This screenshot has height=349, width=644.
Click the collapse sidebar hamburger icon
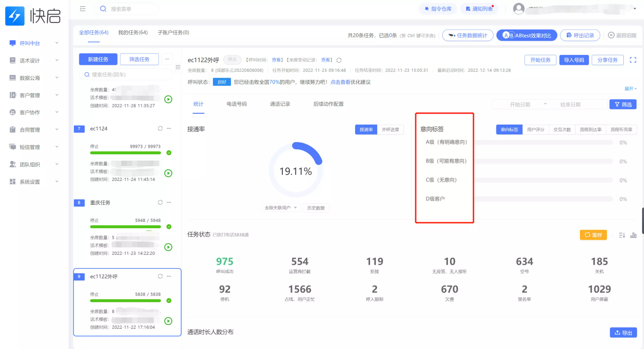click(82, 9)
